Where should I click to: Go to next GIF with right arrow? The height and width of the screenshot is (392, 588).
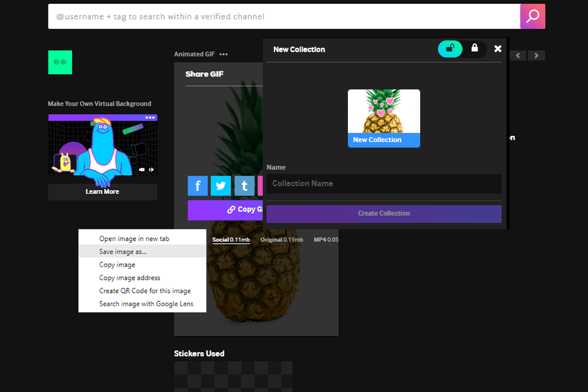click(x=537, y=56)
